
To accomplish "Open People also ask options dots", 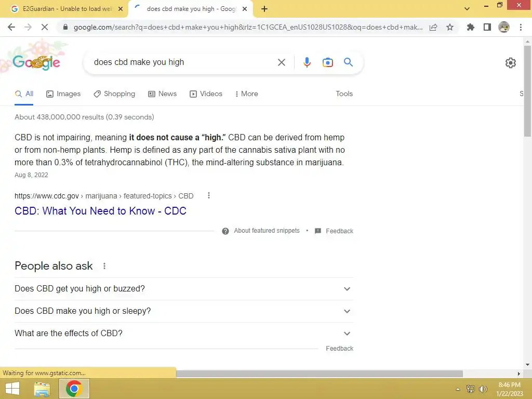I will [x=104, y=266].
